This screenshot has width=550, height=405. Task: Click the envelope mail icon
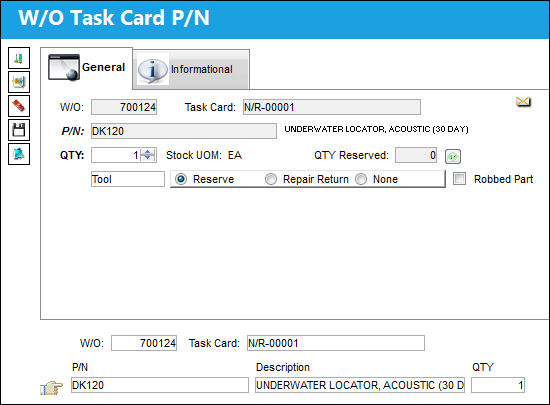coord(523,102)
